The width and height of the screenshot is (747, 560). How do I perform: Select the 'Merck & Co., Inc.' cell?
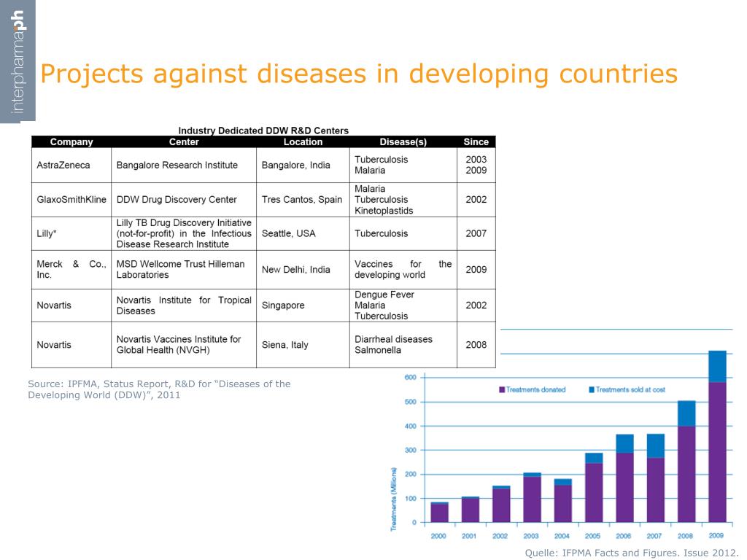pyautogui.click(x=71, y=270)
